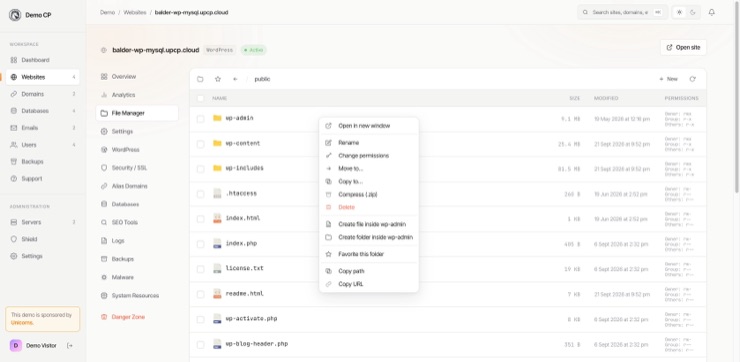Image resolution: width=740 pixels, height=362 pixels.
Task: Open Emails in the sidebar
Action: coord(42,128)
